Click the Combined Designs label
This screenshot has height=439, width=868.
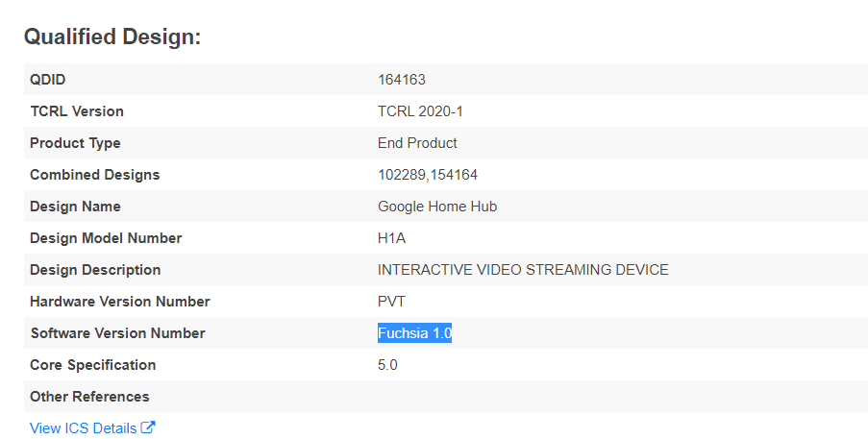94,175
